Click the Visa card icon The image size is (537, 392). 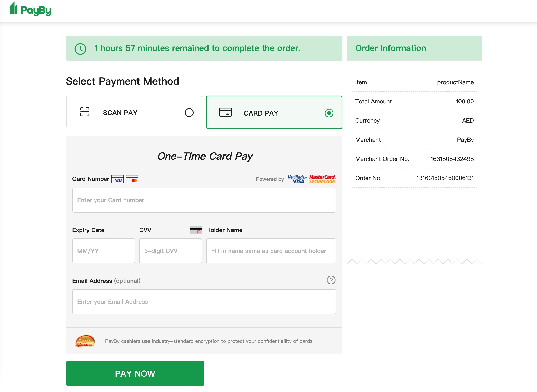(117, 179)
